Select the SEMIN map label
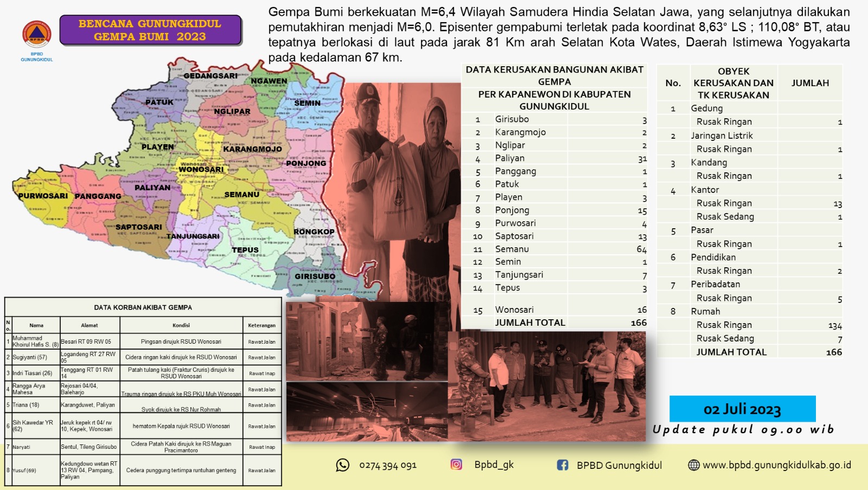This screenshot has width=868, height=490. click(x=308, y=103)
